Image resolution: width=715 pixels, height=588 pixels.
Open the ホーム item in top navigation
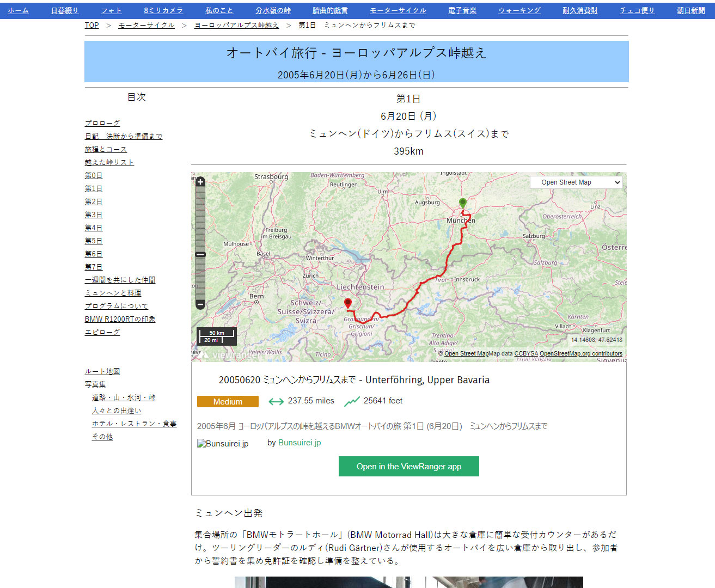[18, 10]
